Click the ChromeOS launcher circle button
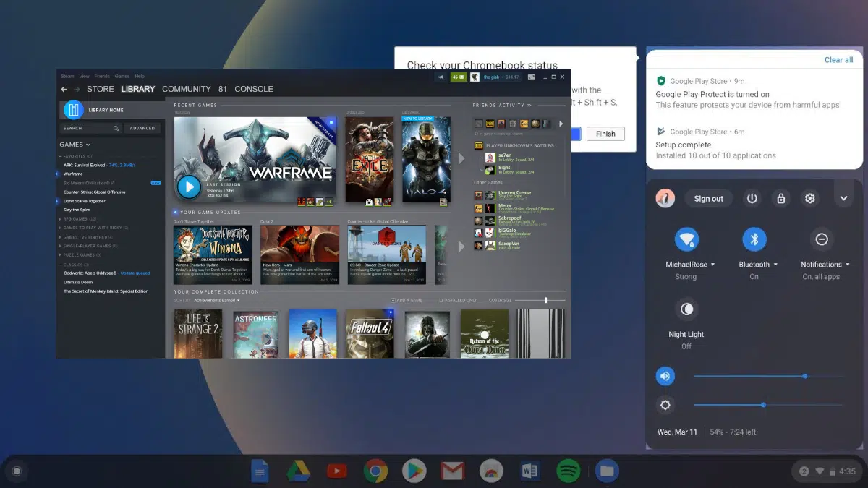This screenshot has height=488, width=868. click(x=17, y=471)
